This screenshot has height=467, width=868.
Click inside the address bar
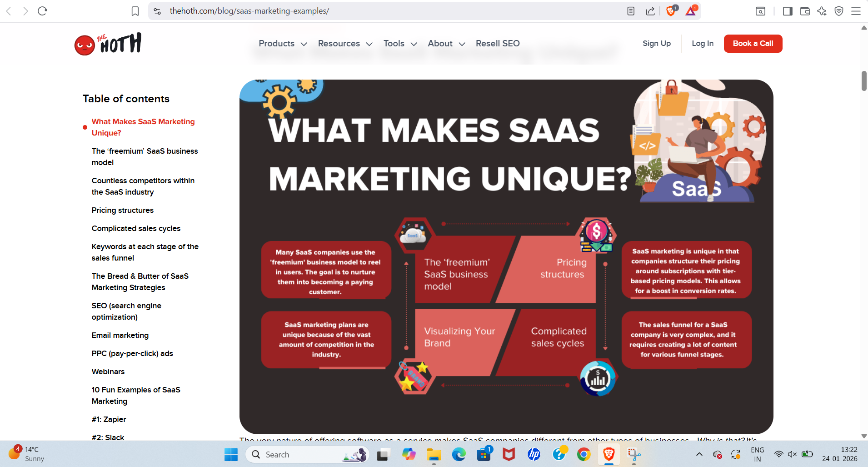[318, 10]
